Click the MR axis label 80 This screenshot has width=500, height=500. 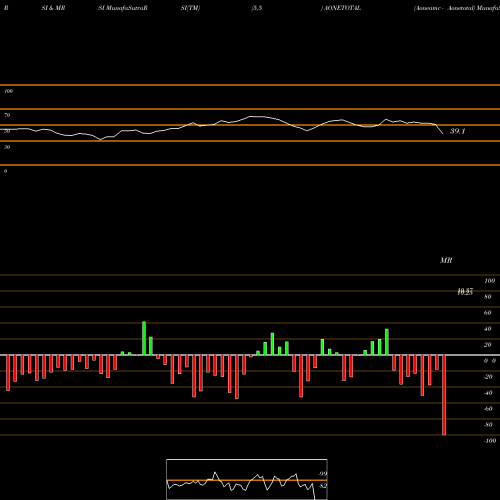coord(488,297)
